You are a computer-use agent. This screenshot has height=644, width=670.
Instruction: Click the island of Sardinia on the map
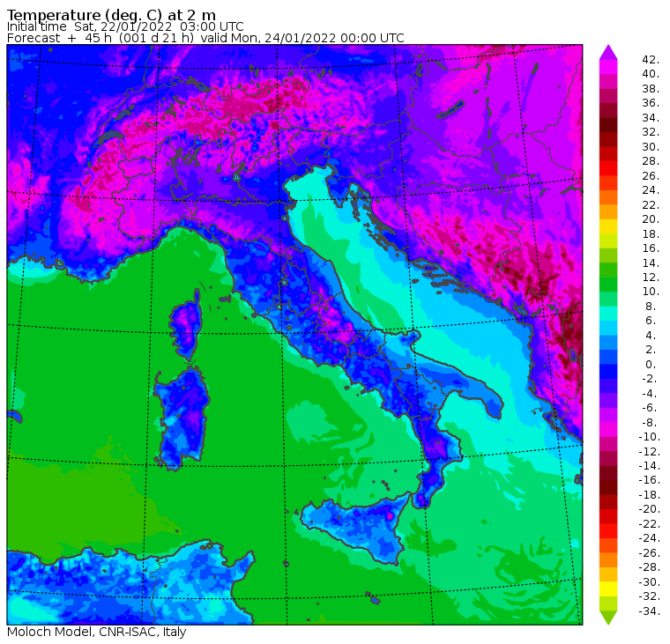[182, 418]
